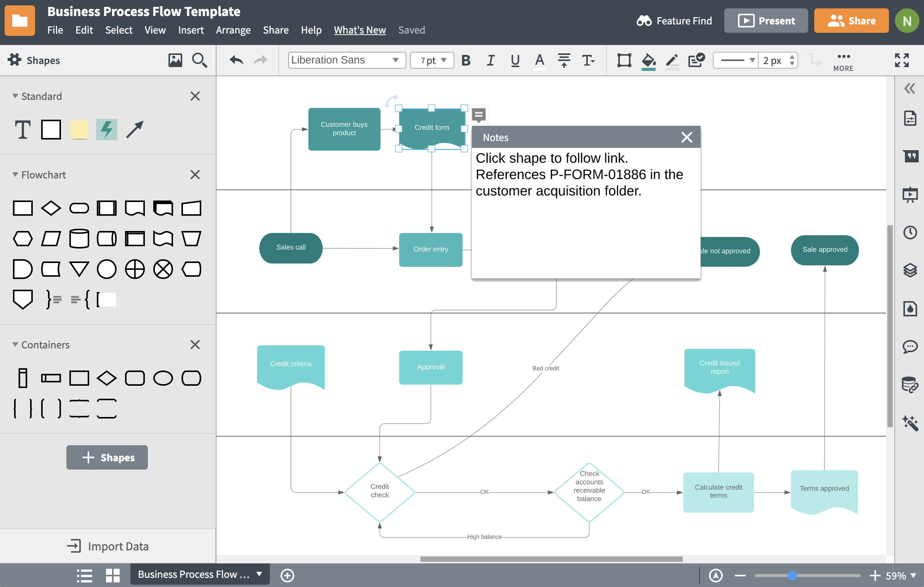Close the Notes popup dialog
924x587 pixels.
686,137
